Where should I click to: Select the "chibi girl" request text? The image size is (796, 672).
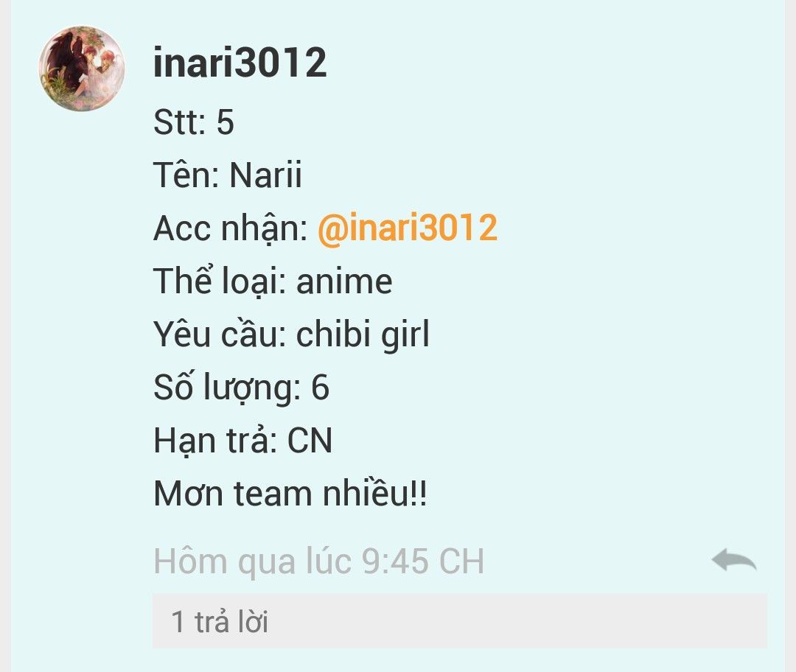363,335
